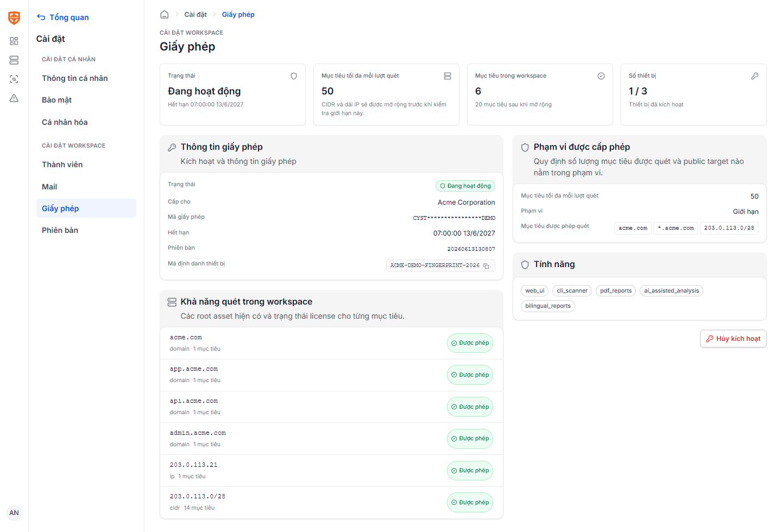
Task: Open the dashboard grid icon in sidebar
Action: point(14,41)
